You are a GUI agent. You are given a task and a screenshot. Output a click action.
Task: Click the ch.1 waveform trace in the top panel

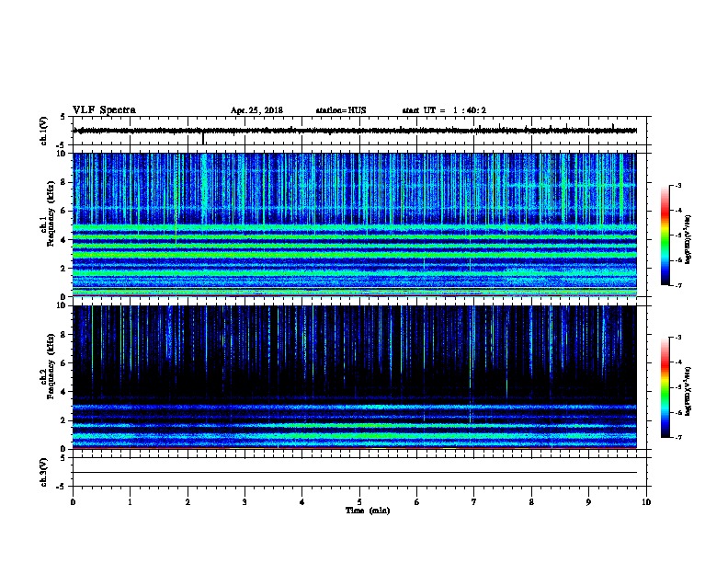(x=355, y=131)
